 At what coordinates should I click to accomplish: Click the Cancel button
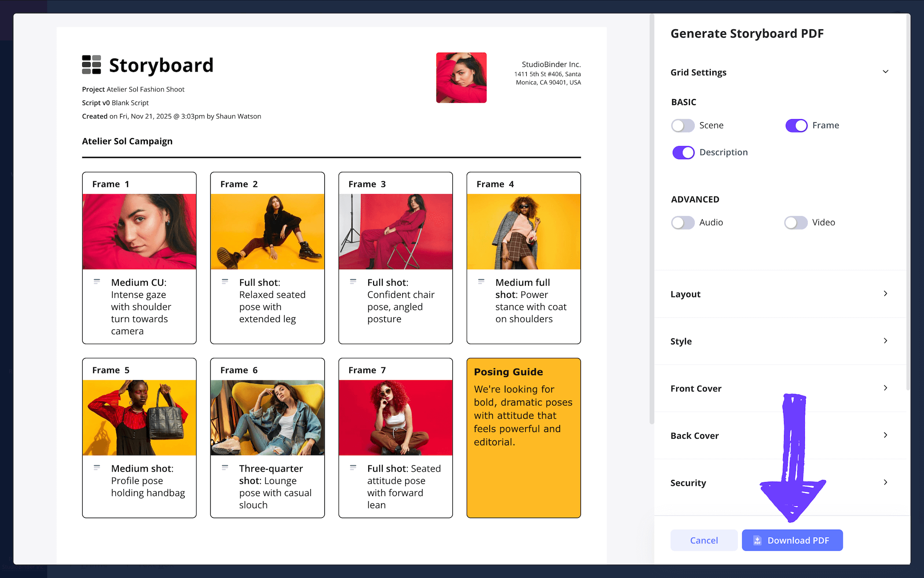pos(704,540)
